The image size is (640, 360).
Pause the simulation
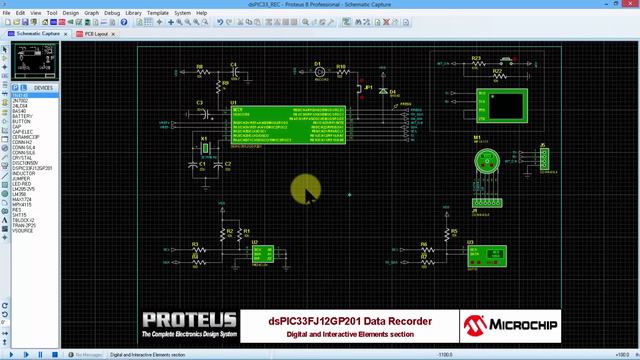point(40,355)
